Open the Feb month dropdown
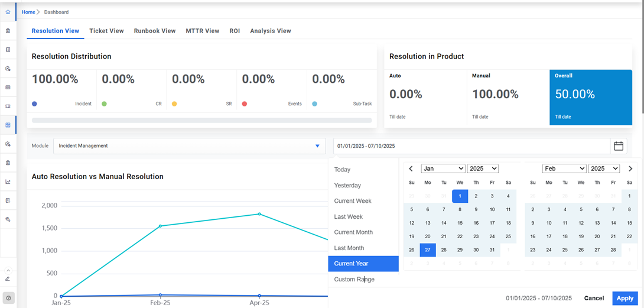The image size is (644, 308). pyautogui.click(x=564, y=168)
